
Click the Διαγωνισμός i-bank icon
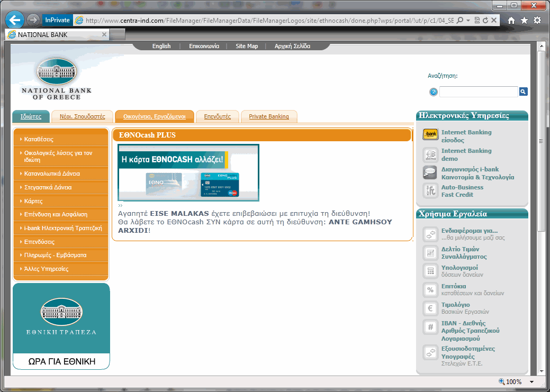pos(430,172)
